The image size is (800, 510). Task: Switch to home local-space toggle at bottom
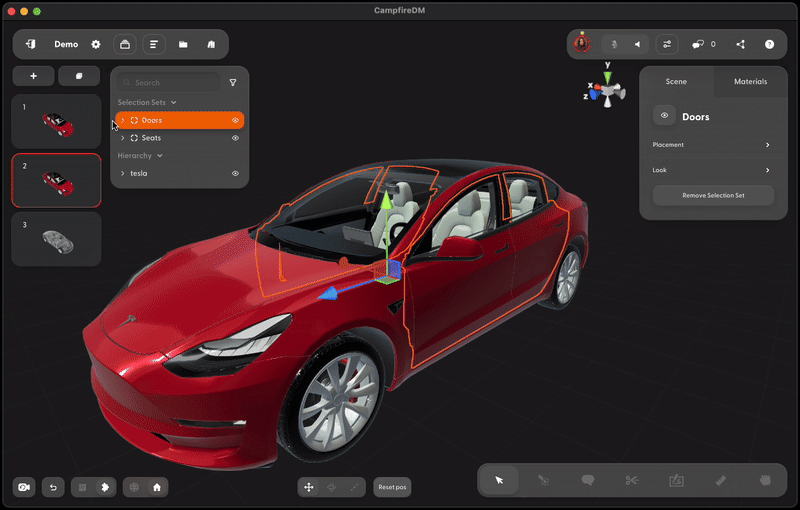pos(157,487)
